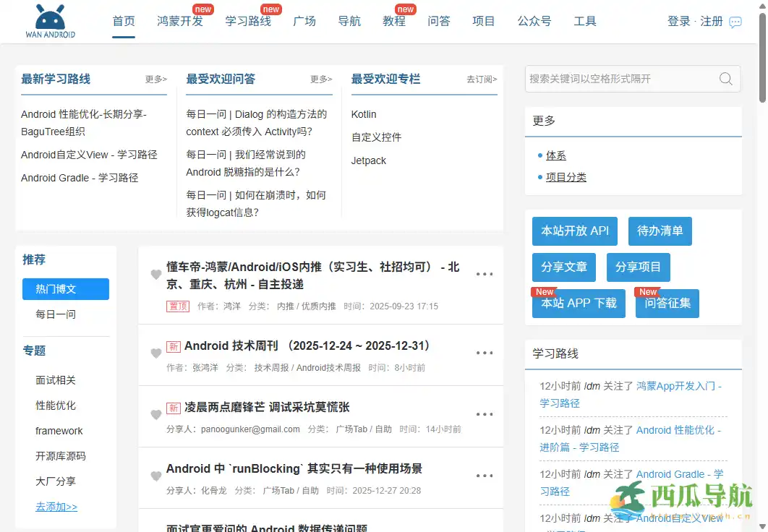Click the 置顶 tag on the pinned post

point(178,306)
